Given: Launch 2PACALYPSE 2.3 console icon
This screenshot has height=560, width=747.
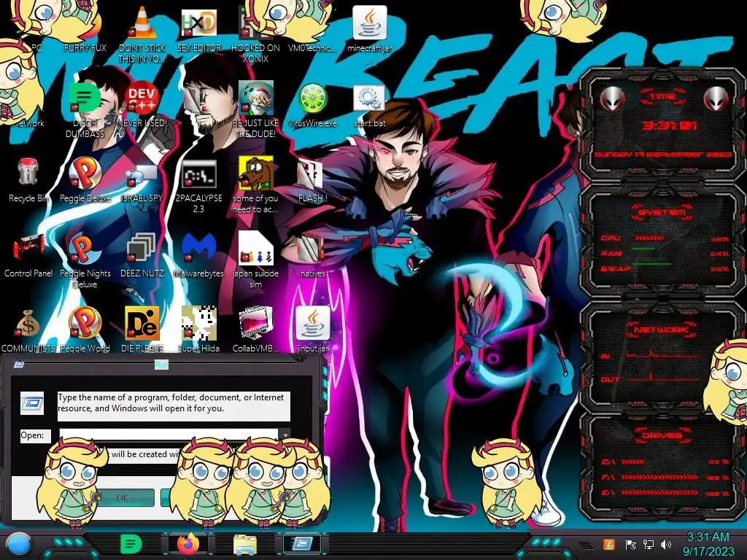Looking at the screenshot, I should (199, 186).
